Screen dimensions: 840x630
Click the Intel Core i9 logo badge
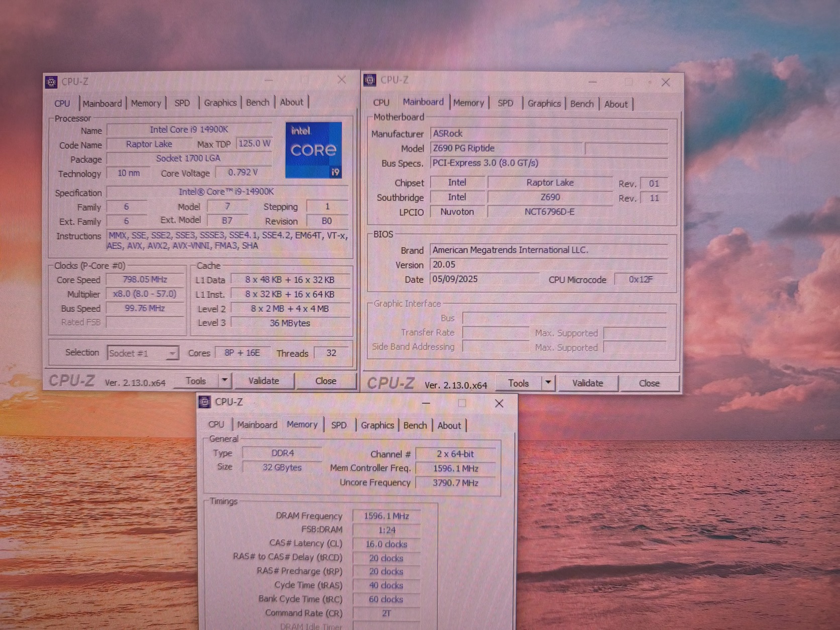pyautogui.click(x=313, y=150)
